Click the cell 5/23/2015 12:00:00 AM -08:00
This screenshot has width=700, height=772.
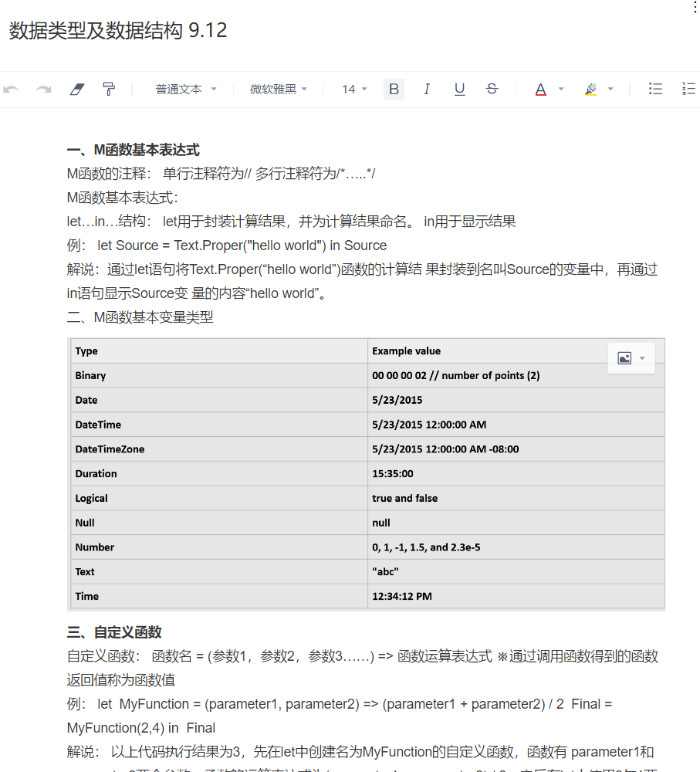point(516,449)
